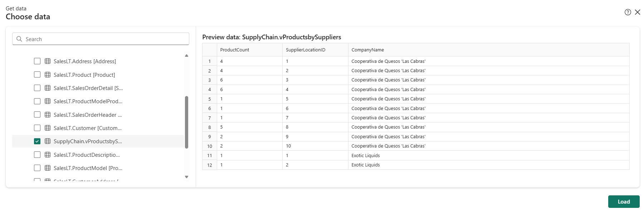Select the ProductCount column header
644x210 pixels.
(x=235, y=50)
